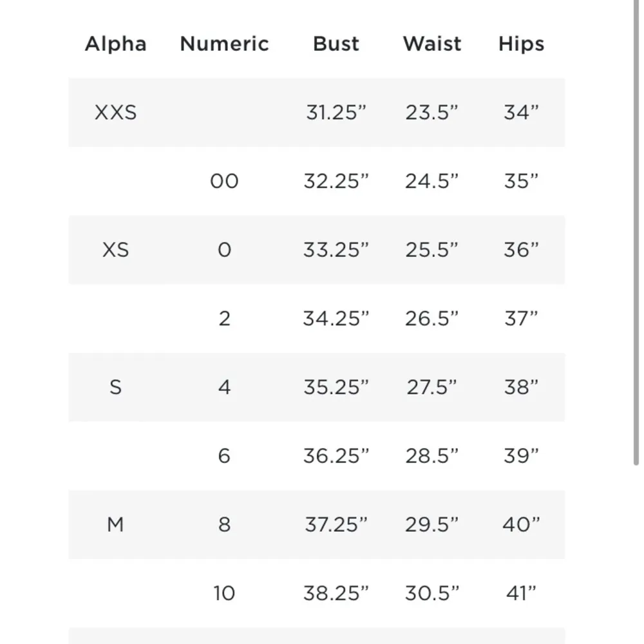Click the 31.25” bust measurement

(336, 113)
